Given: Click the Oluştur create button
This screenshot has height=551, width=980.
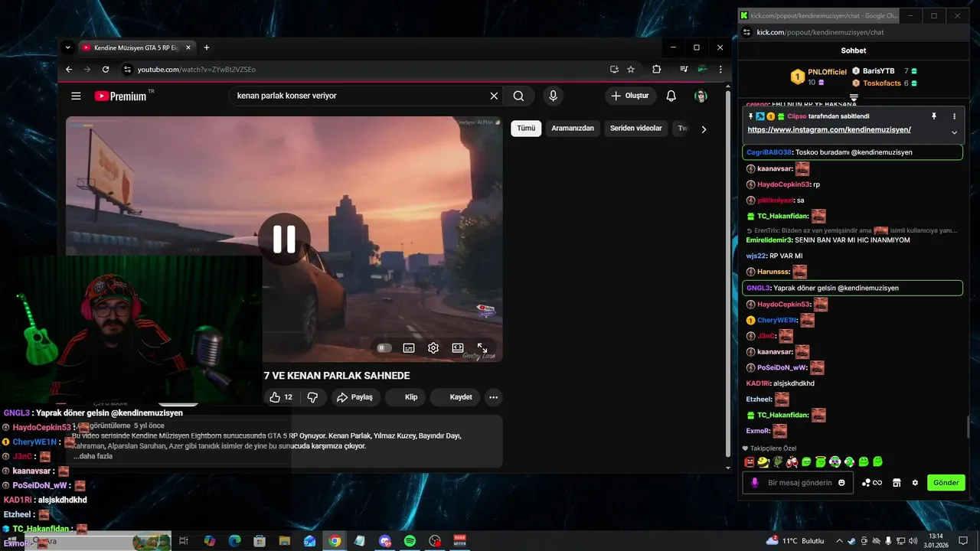Looking at the screenshot, I should [x=629, y=96].
